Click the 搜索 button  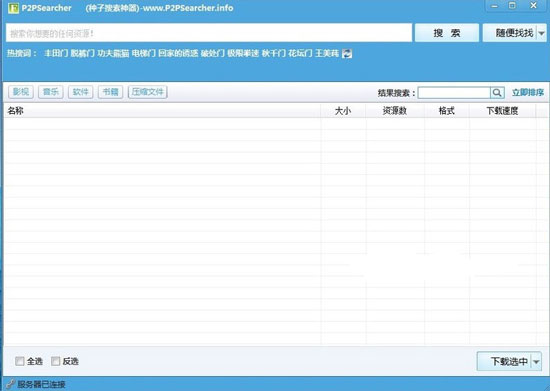point(447,33)
